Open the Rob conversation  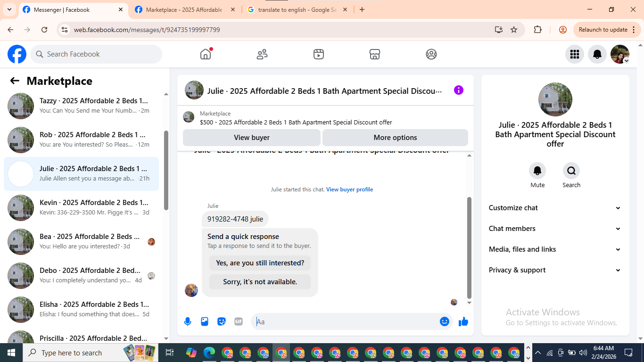pyautogui.click(x=81, y=140)
